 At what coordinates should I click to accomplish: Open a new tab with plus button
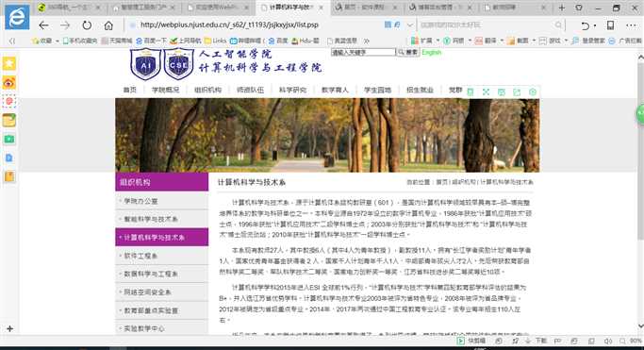pyautogui.click(x=562, y=8)
